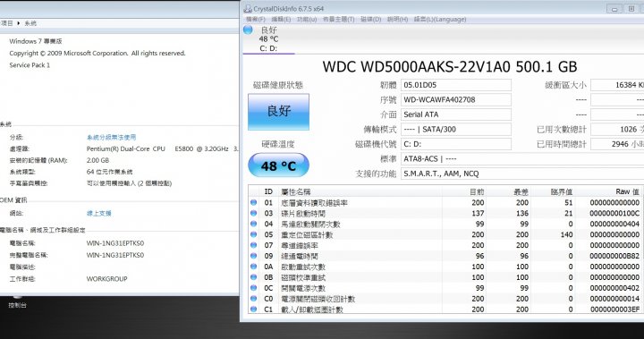The image size is (644, 339).
Task: Open the 語言(L)(Language) menu
Action: point(440,20)
